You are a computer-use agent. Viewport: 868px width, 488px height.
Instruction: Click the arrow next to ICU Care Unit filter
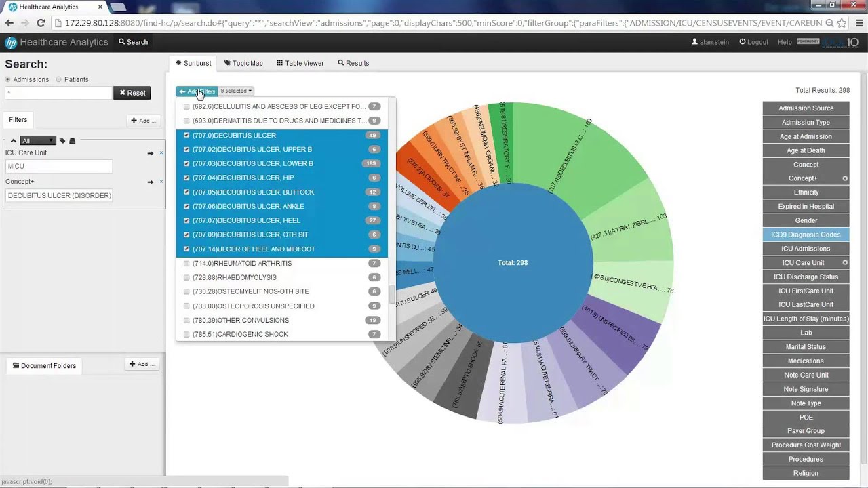151,153
